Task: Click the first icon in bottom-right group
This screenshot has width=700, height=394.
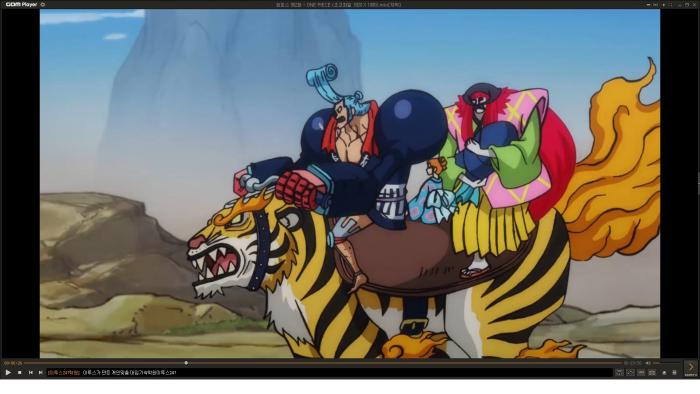Action: click(x=619, y=372)
